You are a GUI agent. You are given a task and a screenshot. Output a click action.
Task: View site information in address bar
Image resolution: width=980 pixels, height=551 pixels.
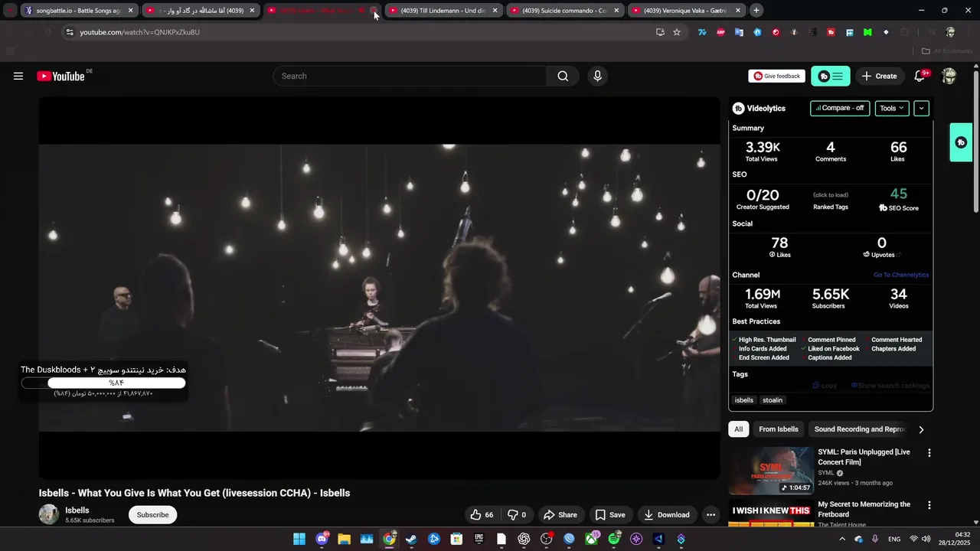(x=70, y=32)
